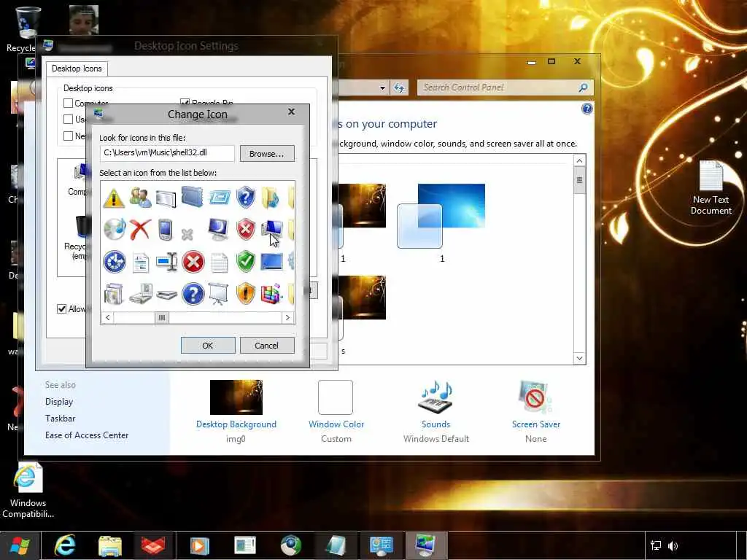
Task: Select the red shield X icon
Action: (x=246, y=229)
